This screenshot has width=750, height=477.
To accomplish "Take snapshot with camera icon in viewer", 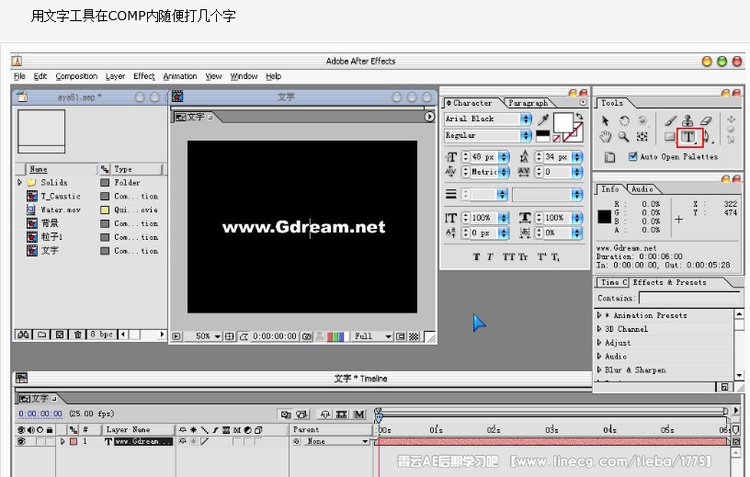I will coord(306,336).
